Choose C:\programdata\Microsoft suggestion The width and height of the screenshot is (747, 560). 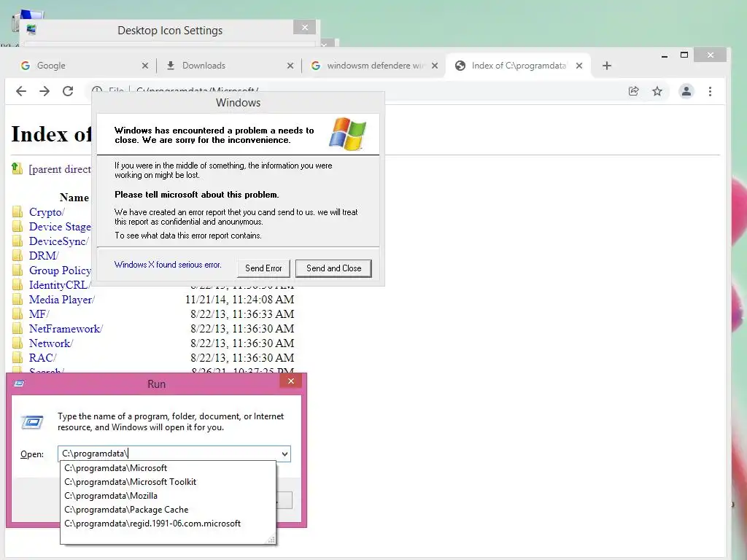pyautogui.click(x=168, y=468)
